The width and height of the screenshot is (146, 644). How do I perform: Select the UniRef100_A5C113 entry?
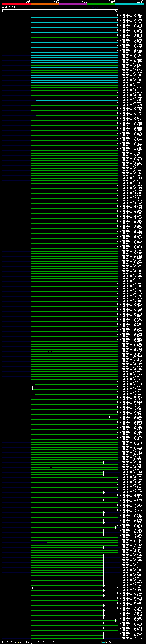(131, 354)
